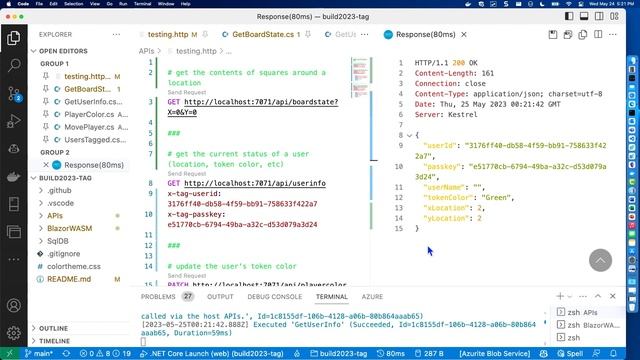
Task: Fold the JSON body at line 8
Action: click(409, 135)
